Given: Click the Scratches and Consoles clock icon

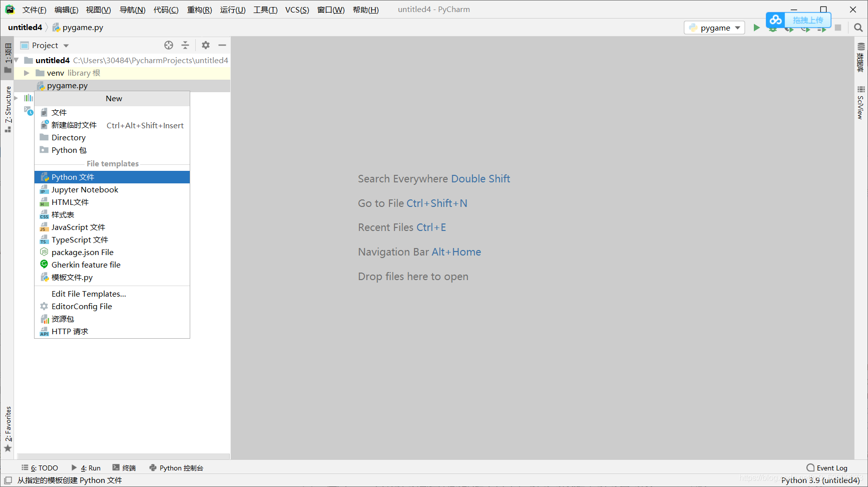Looking at the screenshot, I should pyautogui.click(x=29, y=111).
